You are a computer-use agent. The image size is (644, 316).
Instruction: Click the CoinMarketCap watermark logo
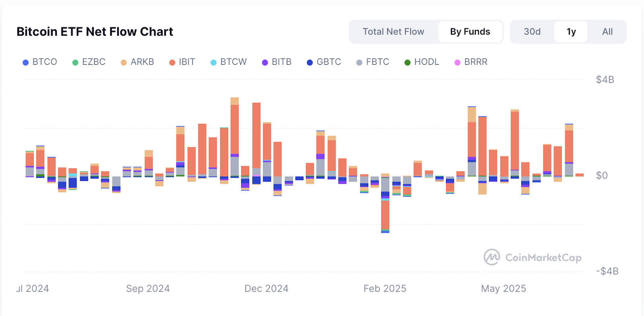tap(492, 257)
